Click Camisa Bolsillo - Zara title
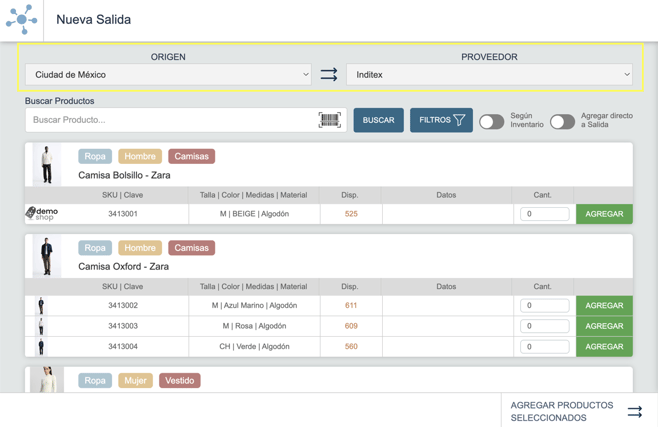Viewport: 658px width, 427px height. pyautogui.click(x=124, y=175)
